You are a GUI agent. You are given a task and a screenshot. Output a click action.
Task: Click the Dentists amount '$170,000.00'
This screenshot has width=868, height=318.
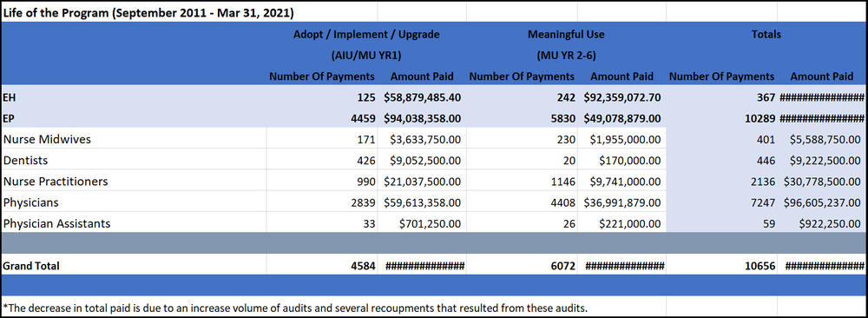[630, 161]
